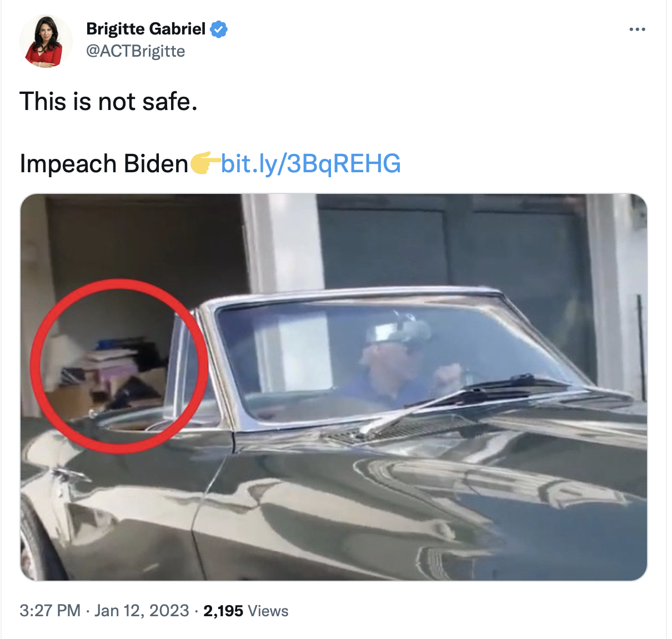Click the blue verified checkmark badge
The height and width of the screenshot is (639, 672).
[219, 29]
